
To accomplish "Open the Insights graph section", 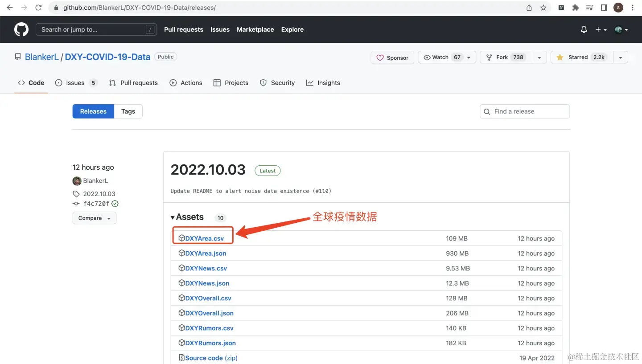I will click(310, 82).
